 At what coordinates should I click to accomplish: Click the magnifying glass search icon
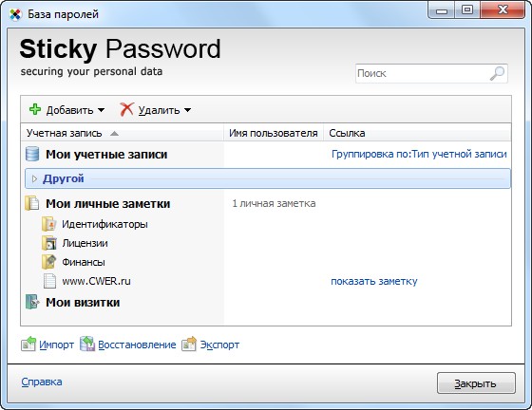(497, 73)
